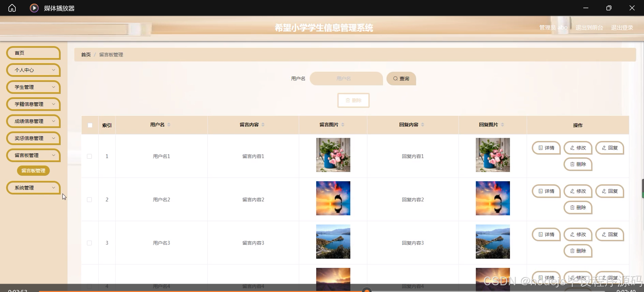The image size is (644, 292).
Task: Sort the 回复内容 column via its arrows
Action: [423, 125]
